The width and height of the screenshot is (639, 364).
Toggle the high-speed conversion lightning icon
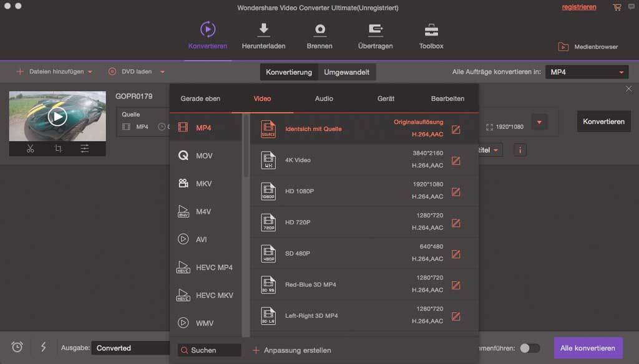click(43, 347)
